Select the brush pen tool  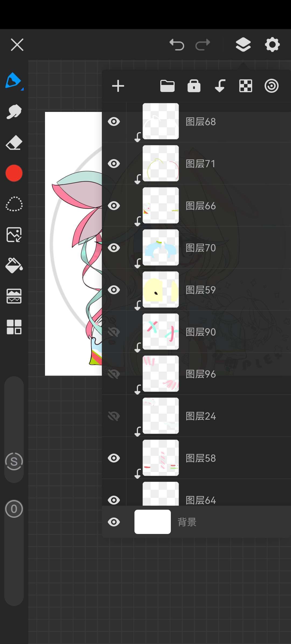tap(13, 81)
